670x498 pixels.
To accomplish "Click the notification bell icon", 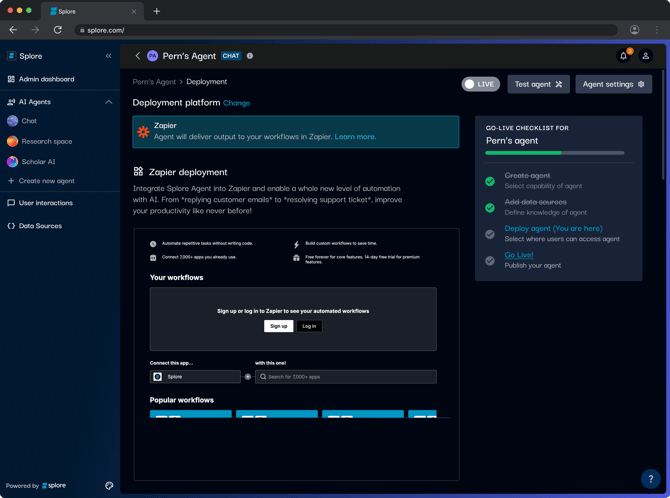I will coord(623,56).
